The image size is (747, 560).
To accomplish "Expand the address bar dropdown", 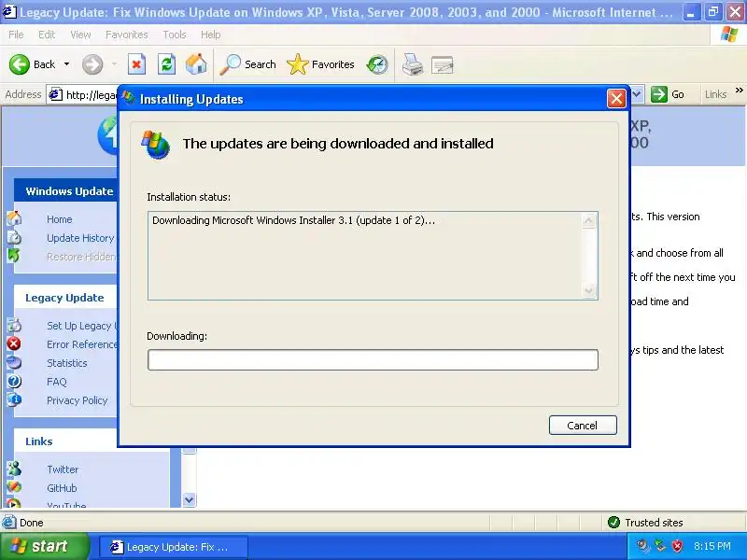I will 637,94.
